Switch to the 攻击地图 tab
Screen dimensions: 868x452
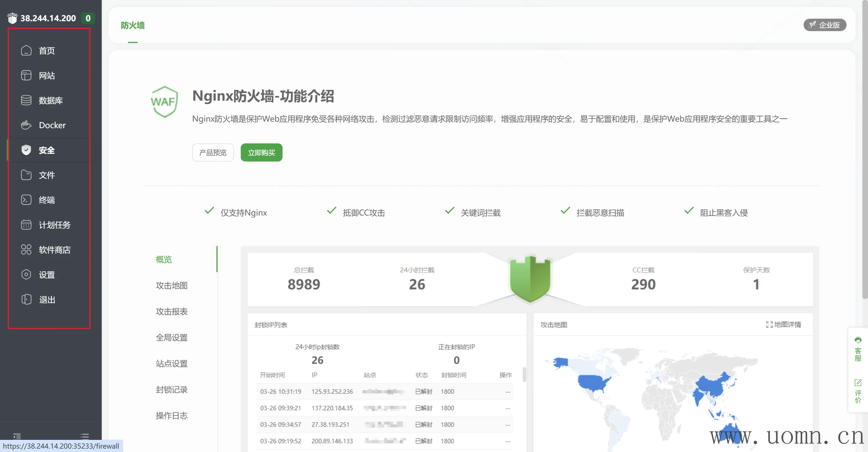point(172,285)
